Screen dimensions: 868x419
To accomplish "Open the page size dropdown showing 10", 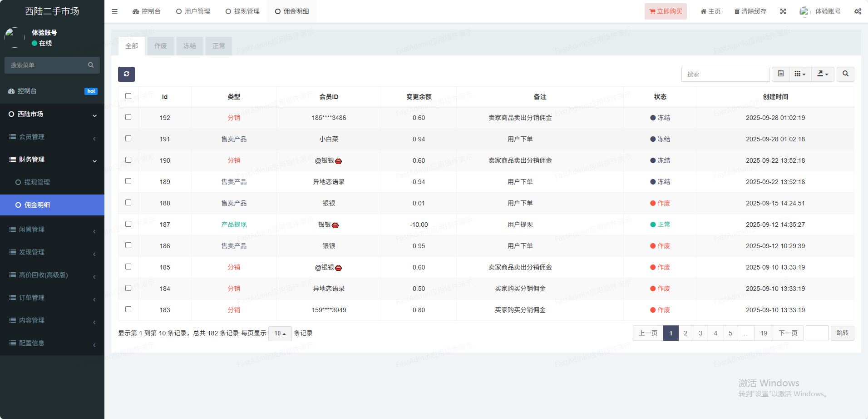I will point(280,334).
